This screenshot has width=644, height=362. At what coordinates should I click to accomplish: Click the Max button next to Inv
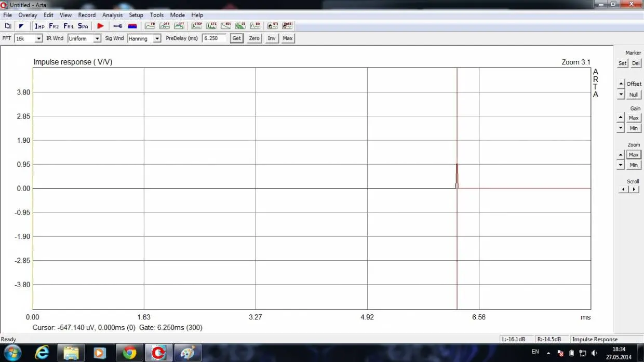pos(288,38)
